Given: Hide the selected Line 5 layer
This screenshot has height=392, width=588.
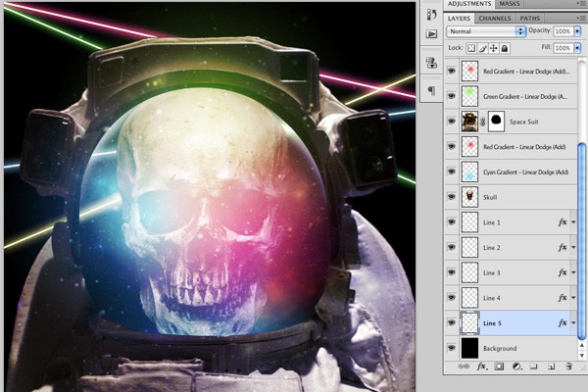Looking at the screenshot, I should tap(452, 322).
